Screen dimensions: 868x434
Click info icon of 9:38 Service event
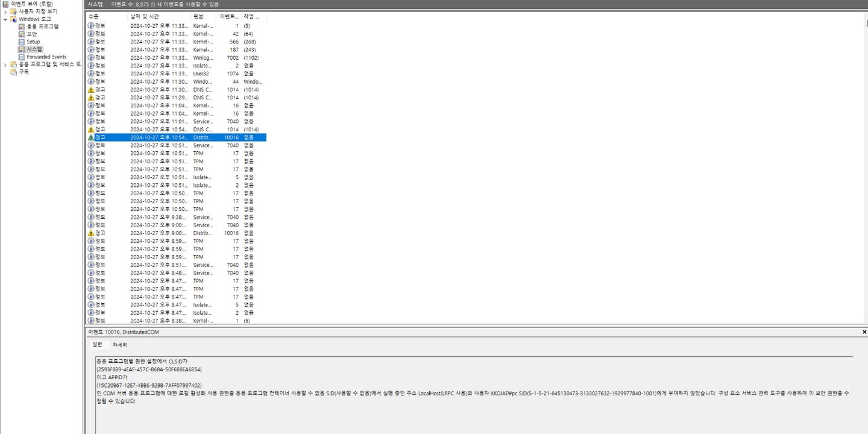(x=91, y=217)
